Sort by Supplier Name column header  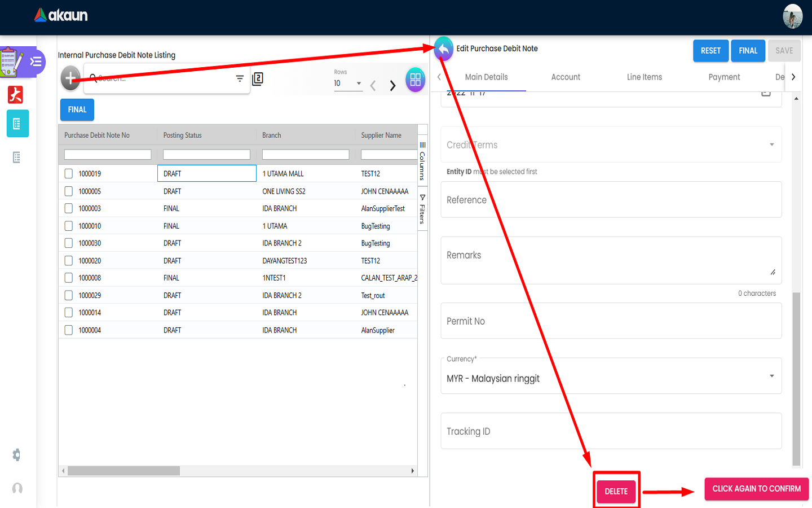pyautogui.click(x=381, y=135)
